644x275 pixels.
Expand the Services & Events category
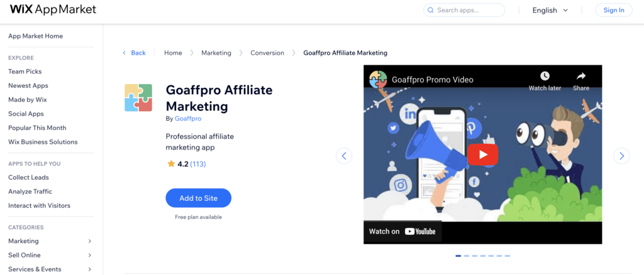(x=89, y=269)
